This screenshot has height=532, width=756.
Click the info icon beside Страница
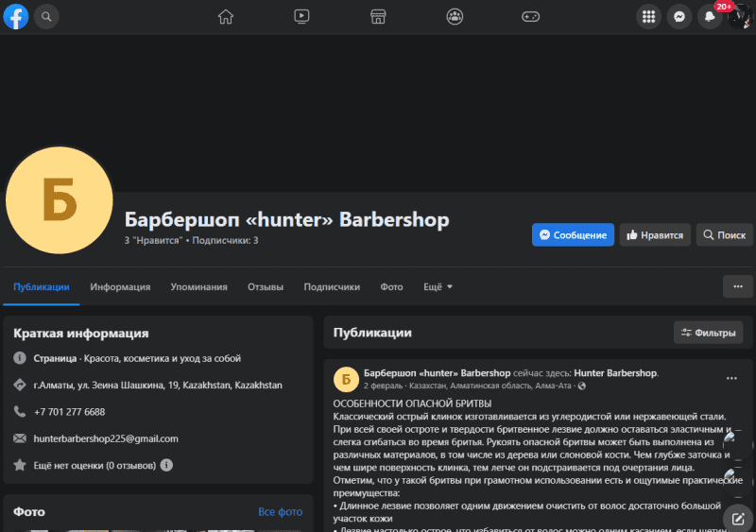tap(19, 358)
